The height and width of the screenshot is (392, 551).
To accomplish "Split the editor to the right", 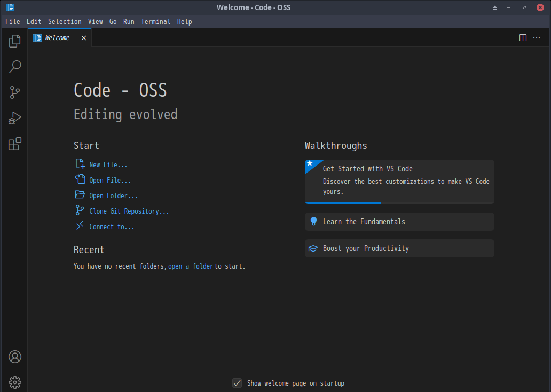I will 523,37.
